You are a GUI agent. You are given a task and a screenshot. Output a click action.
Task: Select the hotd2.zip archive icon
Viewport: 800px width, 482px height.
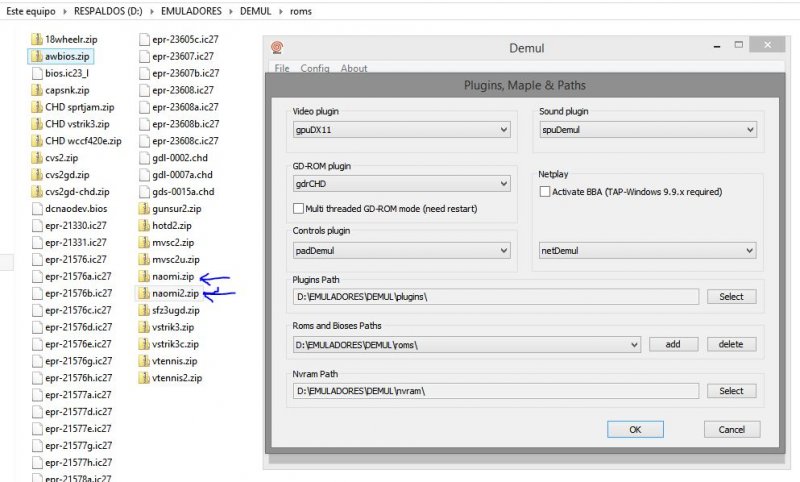(144, 225)
